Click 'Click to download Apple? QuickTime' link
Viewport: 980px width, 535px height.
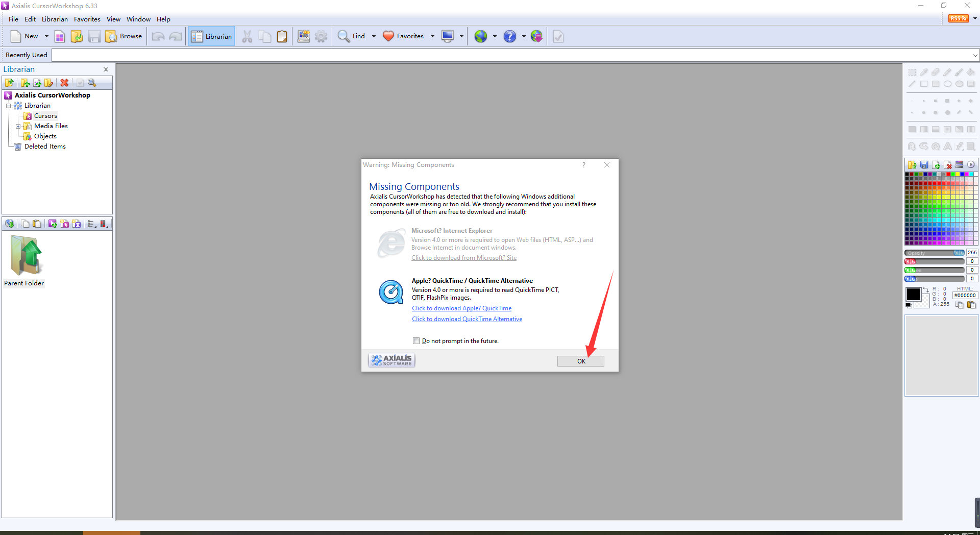pos(461,308)
